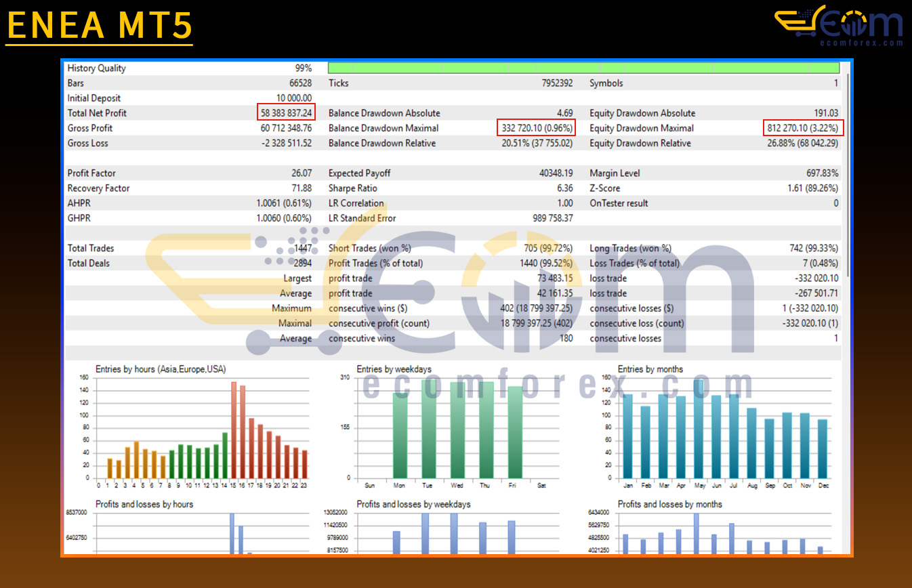Click the Initial Deposit value 10 000.00
The height and width of the screenshot is (588, 912).
294,98
